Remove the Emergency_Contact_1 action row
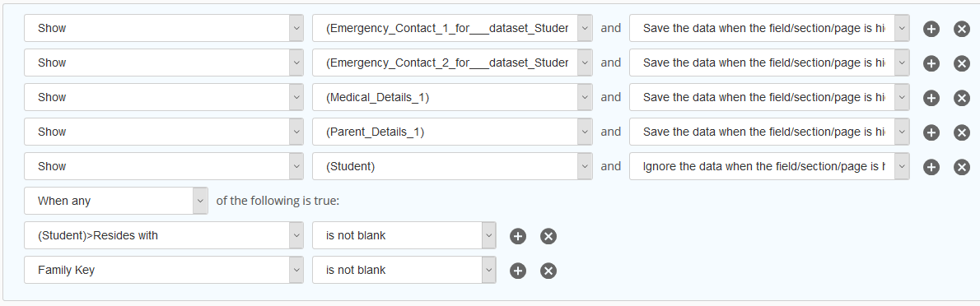 click(961, 29)
